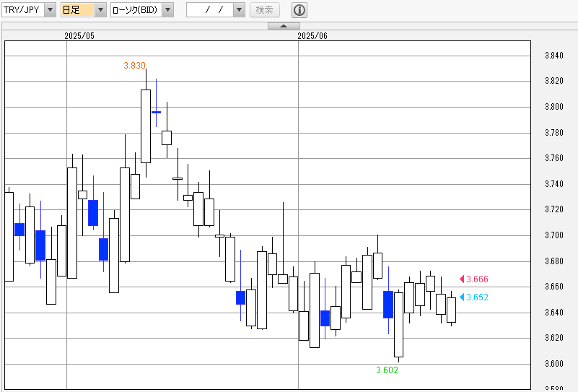
Task: Click the 3.830 high price label
Action: 134,66
